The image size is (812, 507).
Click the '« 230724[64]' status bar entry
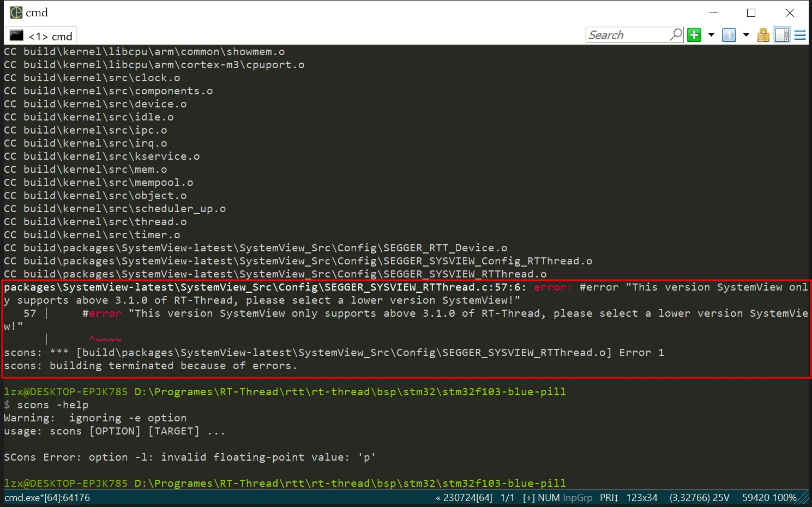pyautogui.click(x=464, y=498)
